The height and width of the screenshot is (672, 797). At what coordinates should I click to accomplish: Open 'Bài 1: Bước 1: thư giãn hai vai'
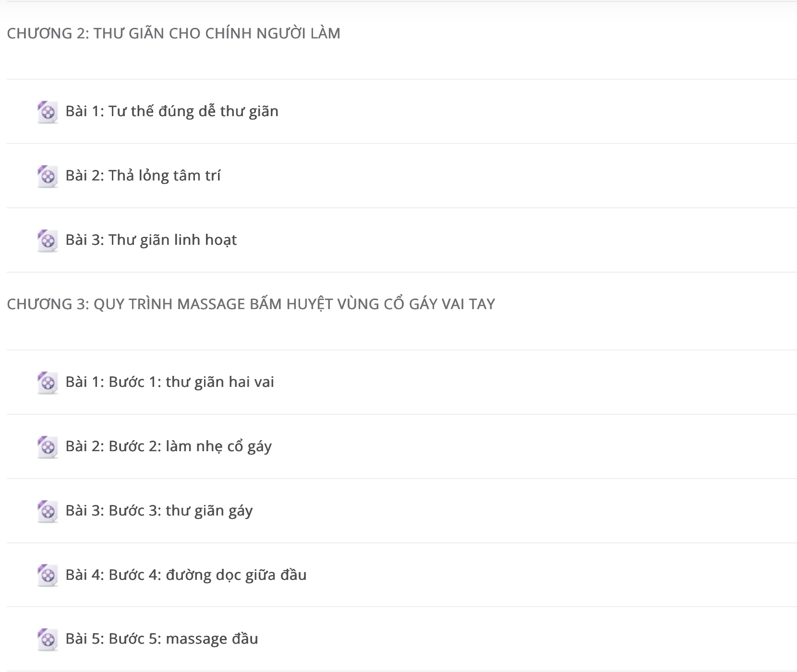170,382
